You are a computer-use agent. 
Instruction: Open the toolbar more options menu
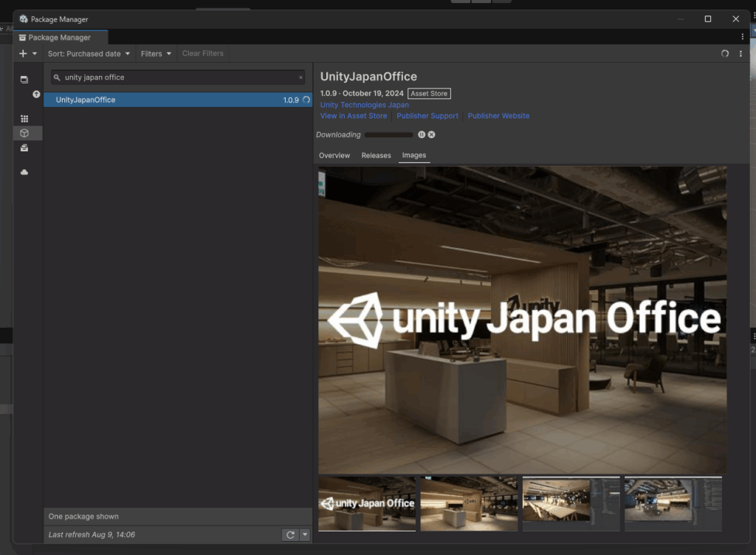pos(740,53)
